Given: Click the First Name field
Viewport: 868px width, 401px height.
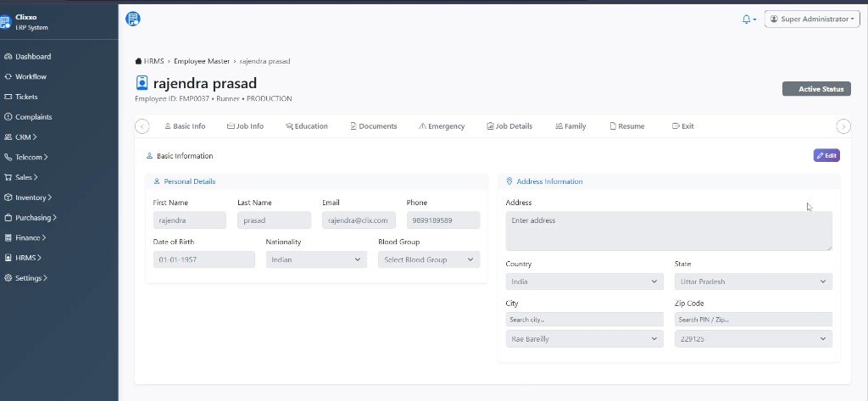Looking at the screenshot, I should [190, 220].
